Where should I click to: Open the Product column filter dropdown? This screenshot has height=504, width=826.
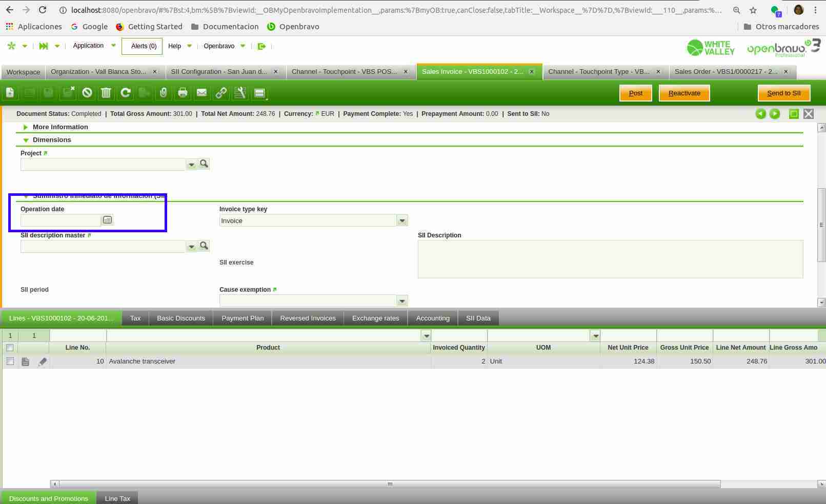[x=426, y=336]
